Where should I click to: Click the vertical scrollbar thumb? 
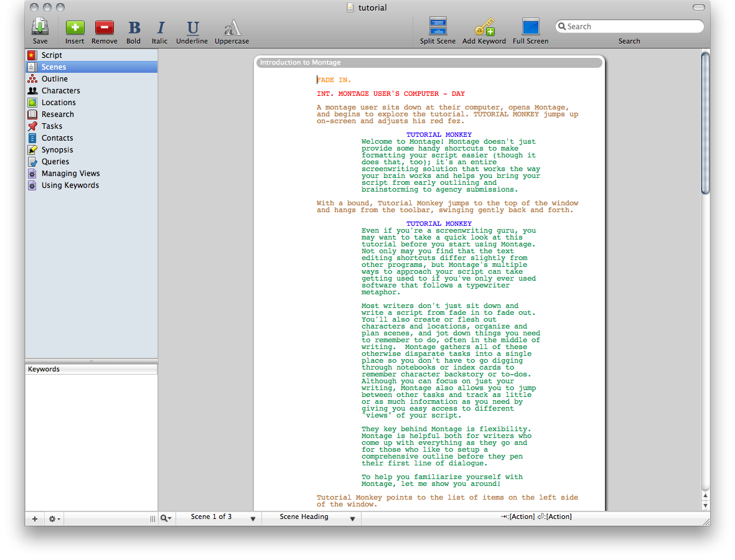tap(706, 123)
